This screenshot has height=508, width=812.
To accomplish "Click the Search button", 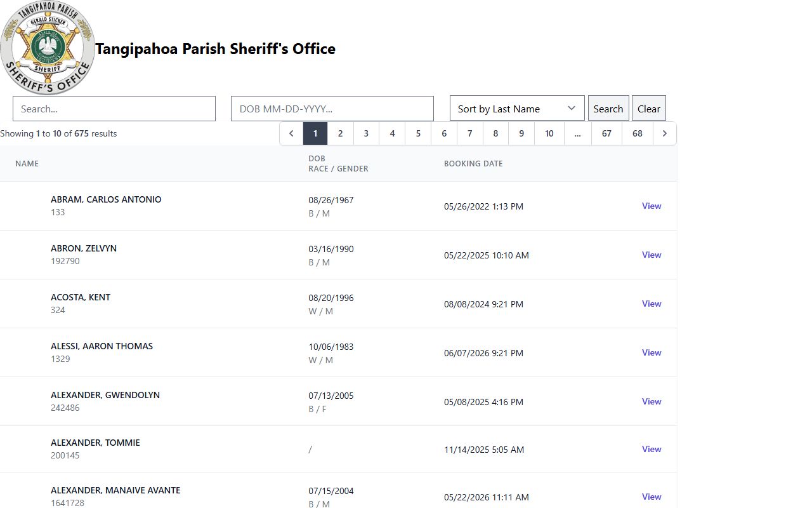I will (608, 109).
